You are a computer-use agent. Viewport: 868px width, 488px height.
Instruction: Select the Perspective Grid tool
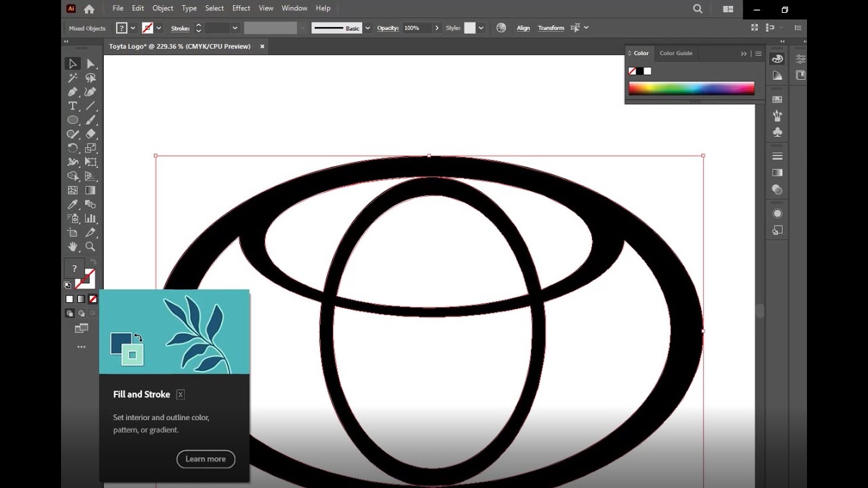[x=90, y=176]
